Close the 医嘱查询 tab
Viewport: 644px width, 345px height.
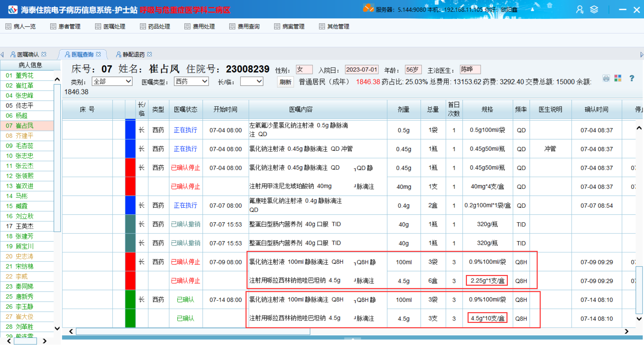tap(98, 54)
